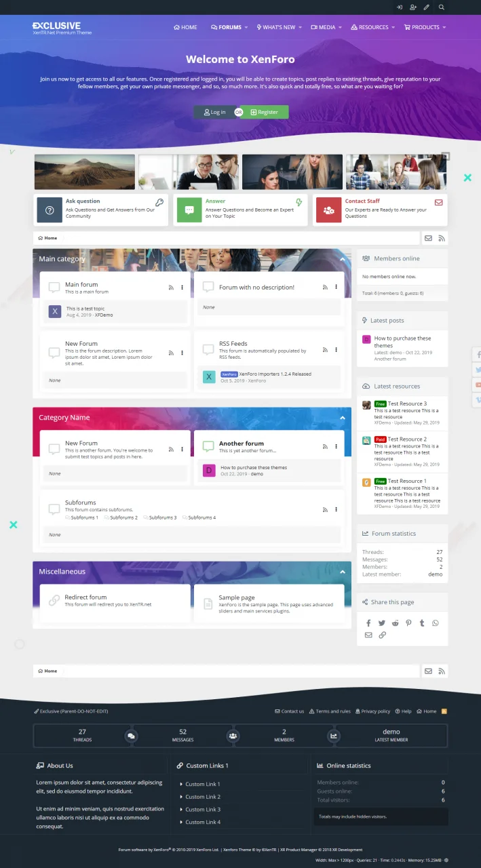Share this page on Reddit
Viewport: 481px width, 868px height.
click(x=396, y=623)
